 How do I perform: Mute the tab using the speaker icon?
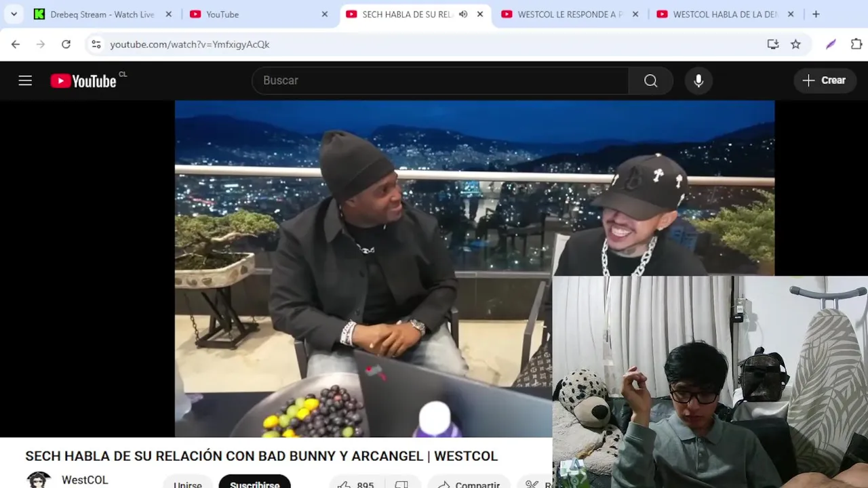point(463,14)
